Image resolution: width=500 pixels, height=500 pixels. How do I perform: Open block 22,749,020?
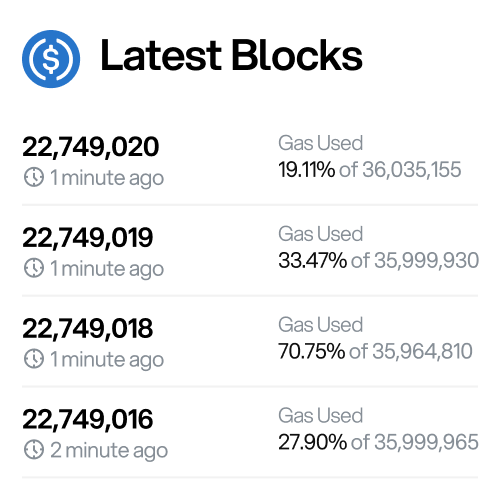(x=91, y=147)
